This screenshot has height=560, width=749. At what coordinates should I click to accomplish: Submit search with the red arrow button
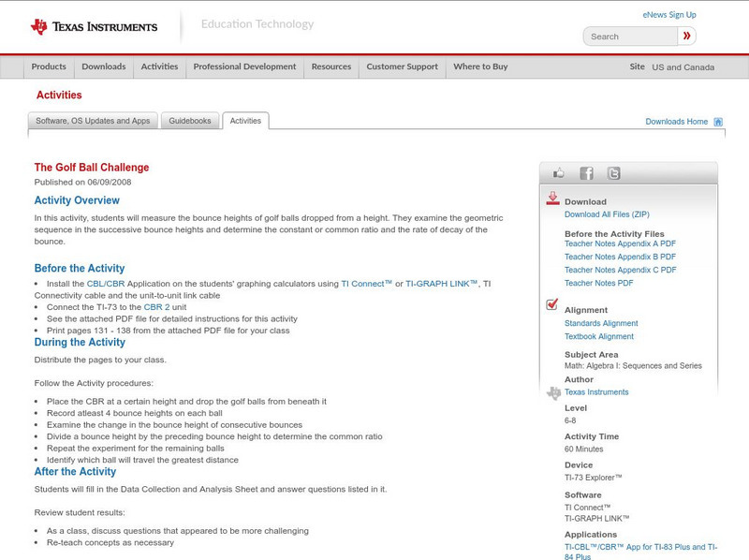(x=687, y=36)
